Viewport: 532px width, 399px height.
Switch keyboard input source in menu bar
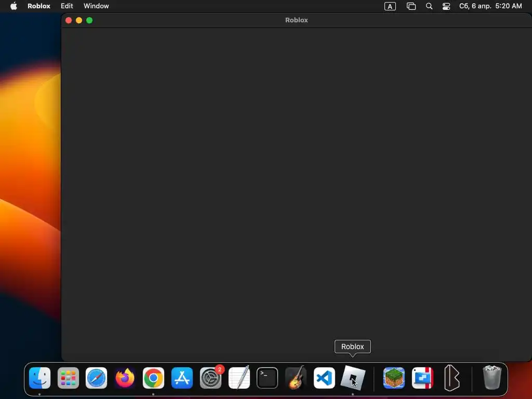(x=390, y=6)
